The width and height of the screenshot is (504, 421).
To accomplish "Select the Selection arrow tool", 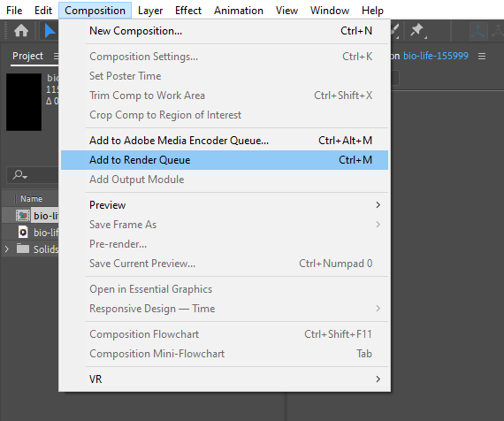I will (x=50, y=31).
